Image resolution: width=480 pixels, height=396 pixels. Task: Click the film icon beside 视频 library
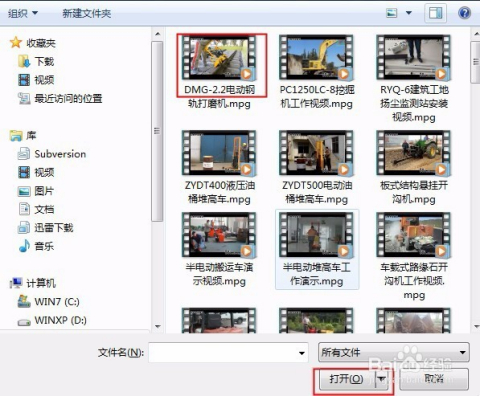[24, 172]
